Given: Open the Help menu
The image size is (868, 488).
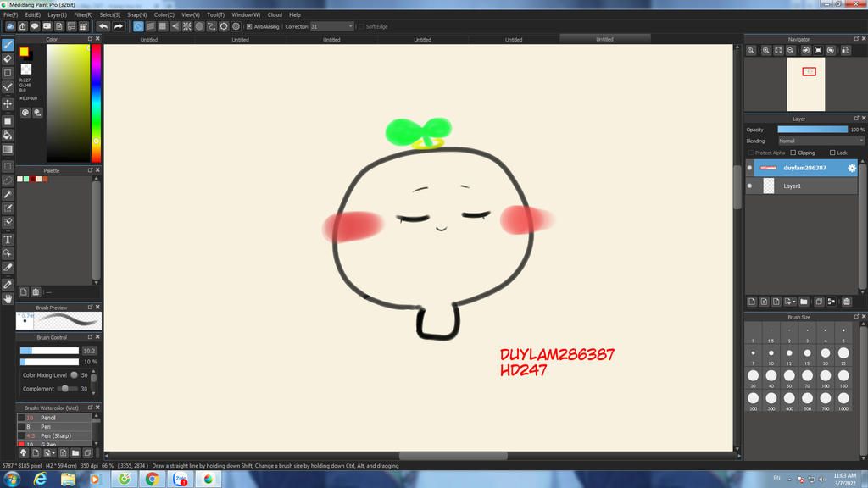Looking at the screenshot, I should coord(295,15).
